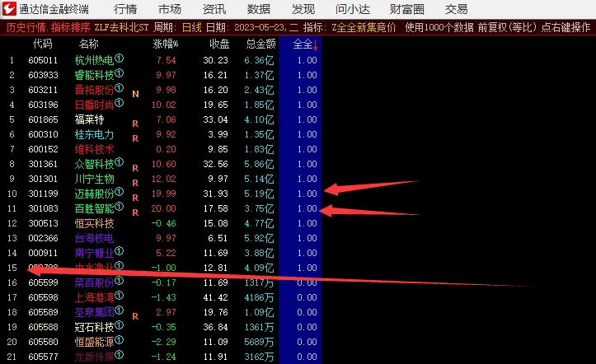Click the info circle icon beside 日播时尚

point(120,103)
